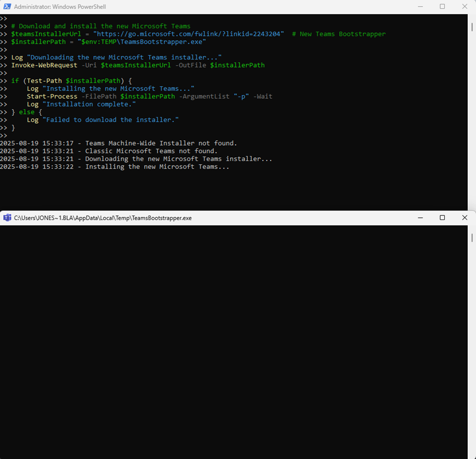Close the TeamsBootstrapper.exe window

click(465, 217)
